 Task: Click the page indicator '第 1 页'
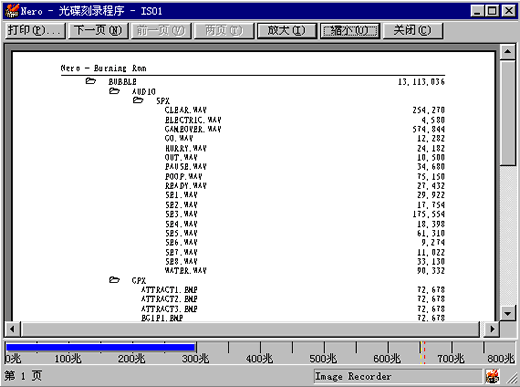click(x=23, y=376)
